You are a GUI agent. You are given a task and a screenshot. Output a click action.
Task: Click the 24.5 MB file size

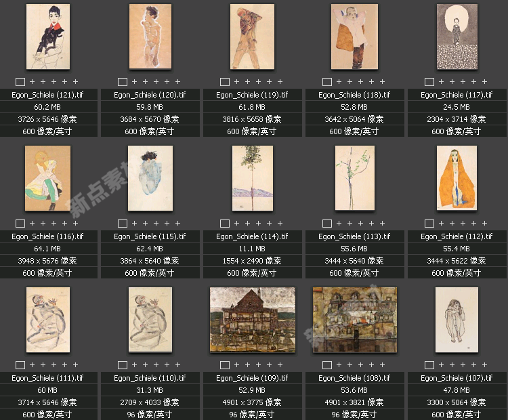pos(457,107)
